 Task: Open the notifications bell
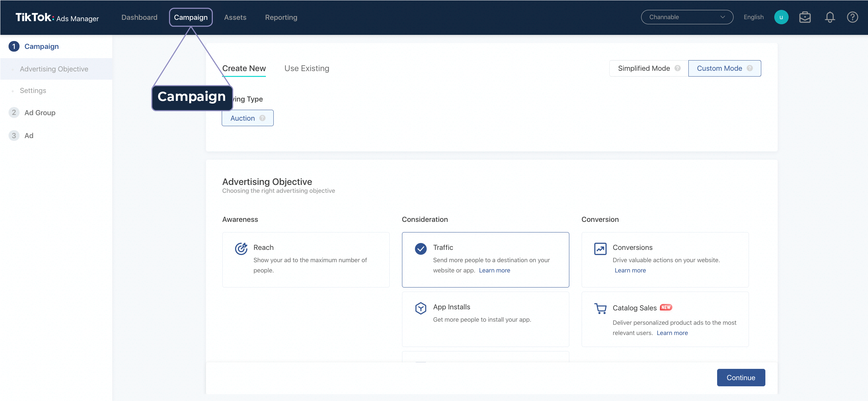click(x=830, y=17)
